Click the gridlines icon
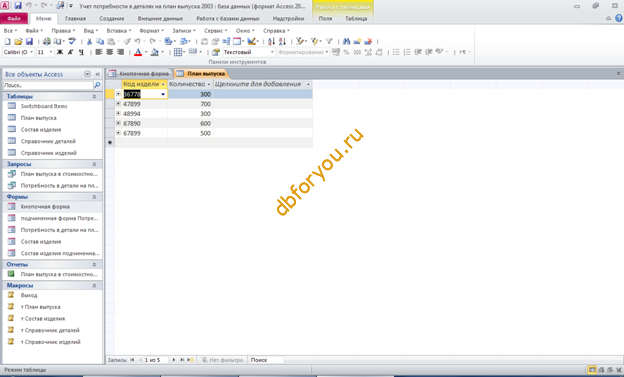 tap(177, 52)
